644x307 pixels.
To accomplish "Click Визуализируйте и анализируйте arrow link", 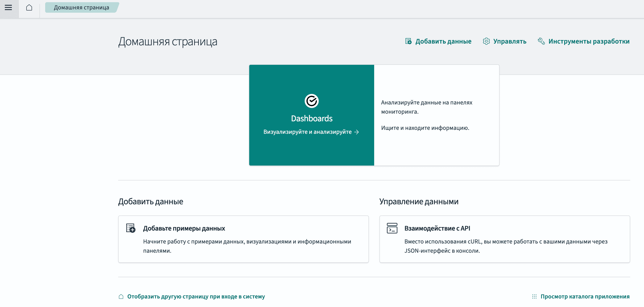I will coord(311,132).
